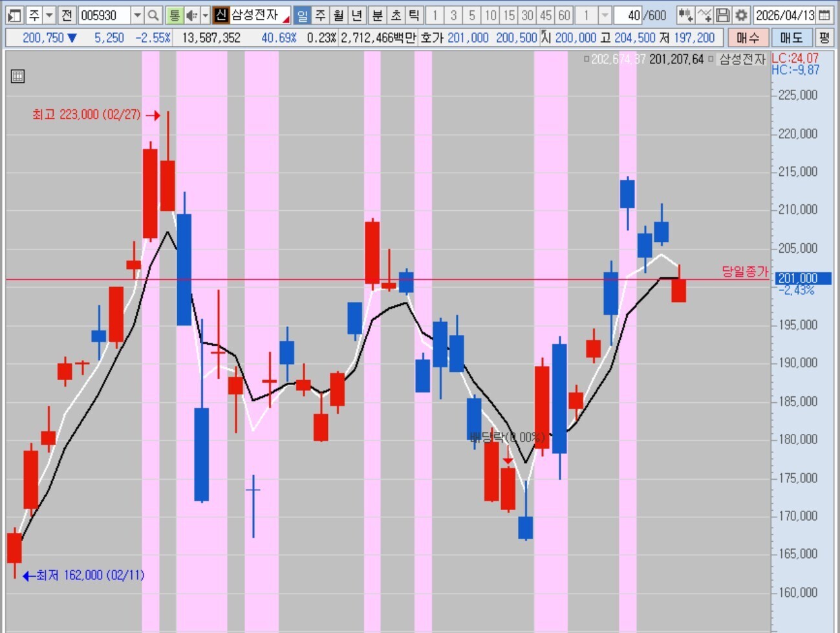Screen dimensions: 840x633
Task: Click the 최저 162,000 (02/11) low label
Action: (x=90, y=575)
